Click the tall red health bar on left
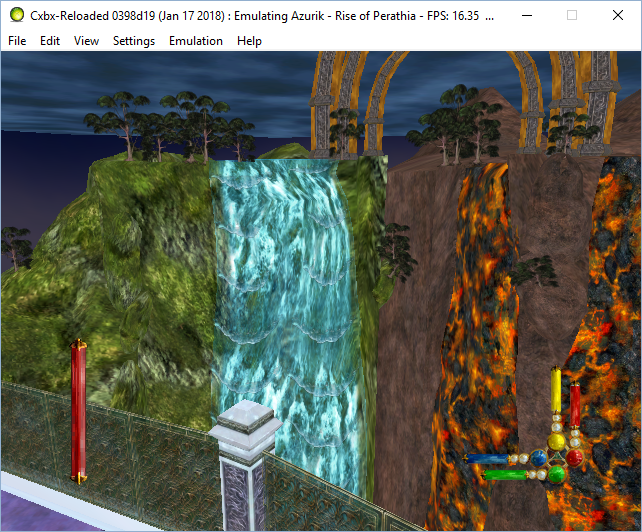 point(79,411)
